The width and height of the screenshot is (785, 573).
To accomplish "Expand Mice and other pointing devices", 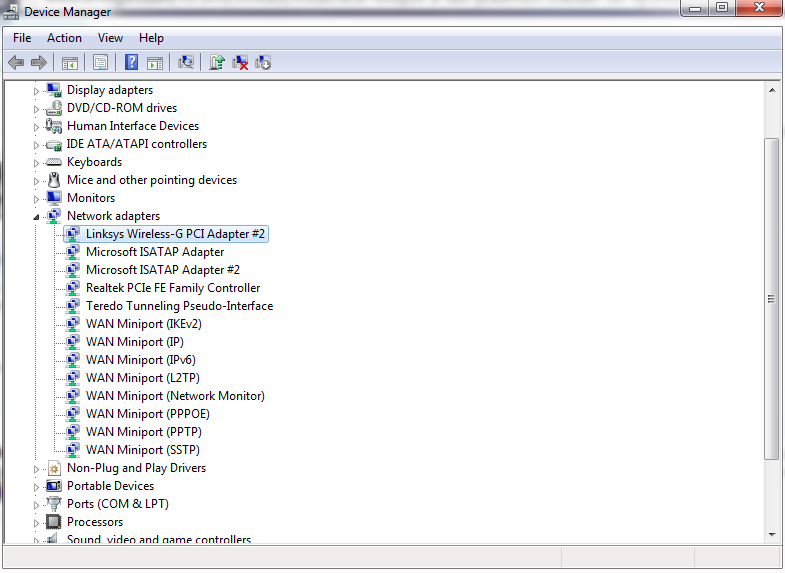I will 36,181.
